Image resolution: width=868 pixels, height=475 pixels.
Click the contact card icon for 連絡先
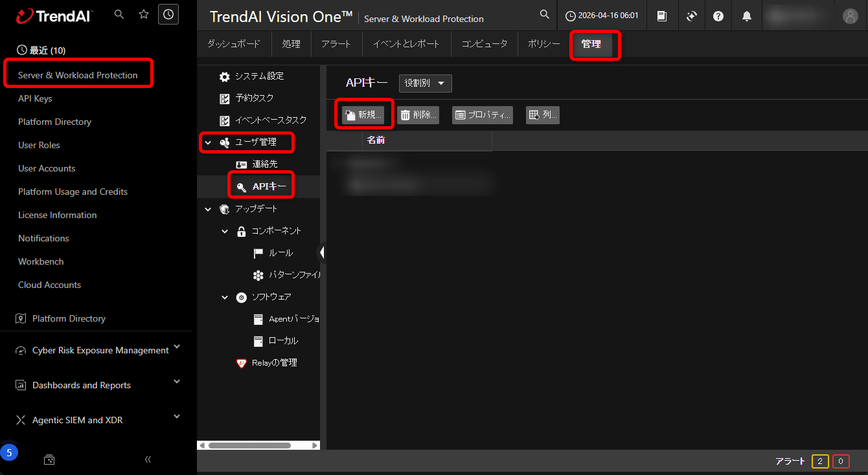(242, 164)
